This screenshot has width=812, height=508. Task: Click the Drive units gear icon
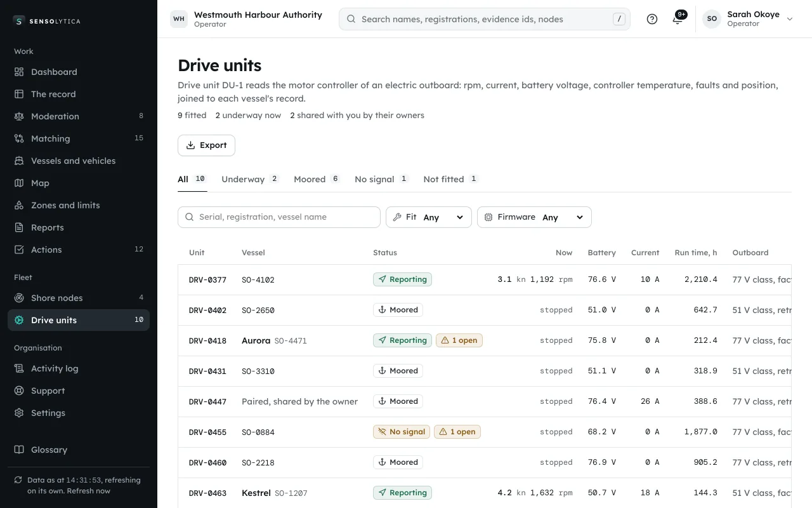pyautogui.click(x=19, y=320)
